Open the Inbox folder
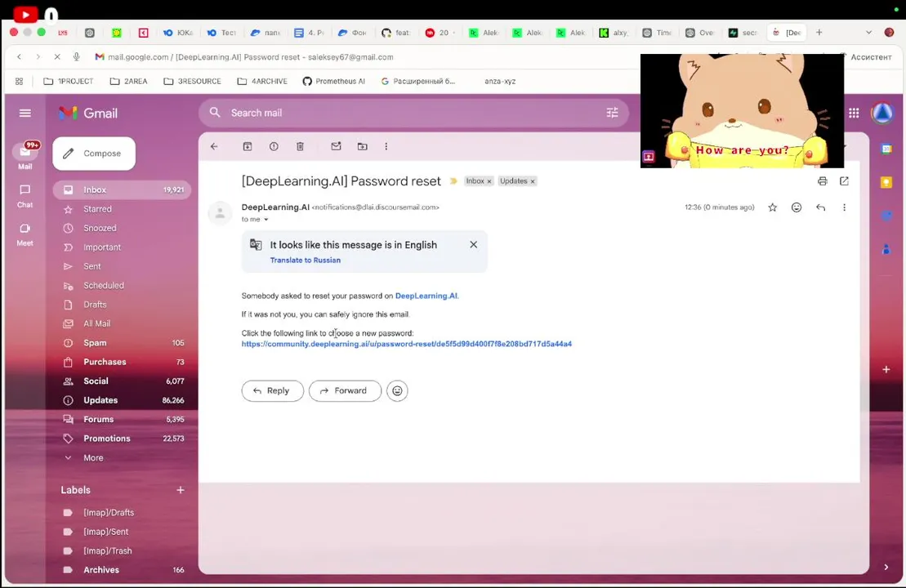 click(x=122, y=190)
